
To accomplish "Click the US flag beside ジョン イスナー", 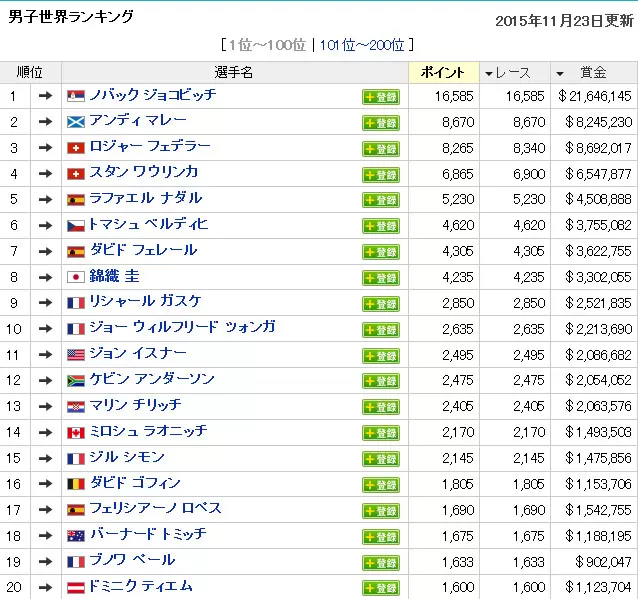I will click(x=76, y=354).
